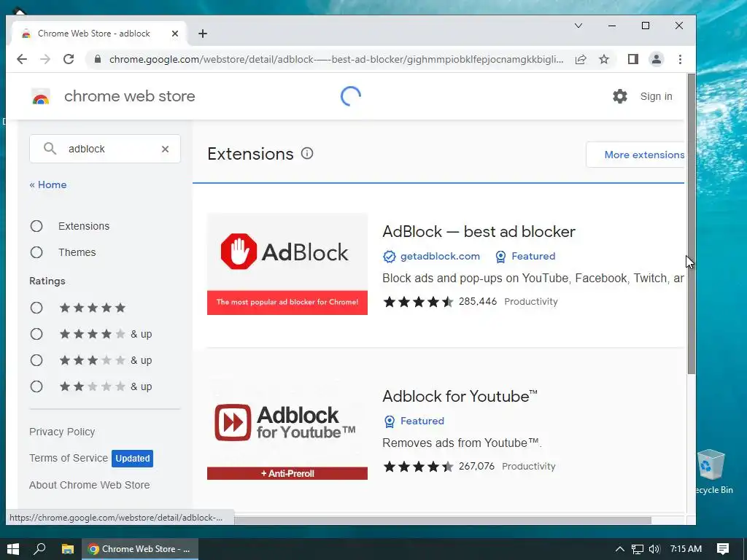Show hidden system tray icons
This screenshot has width=747, height=560.
point(619,549)
